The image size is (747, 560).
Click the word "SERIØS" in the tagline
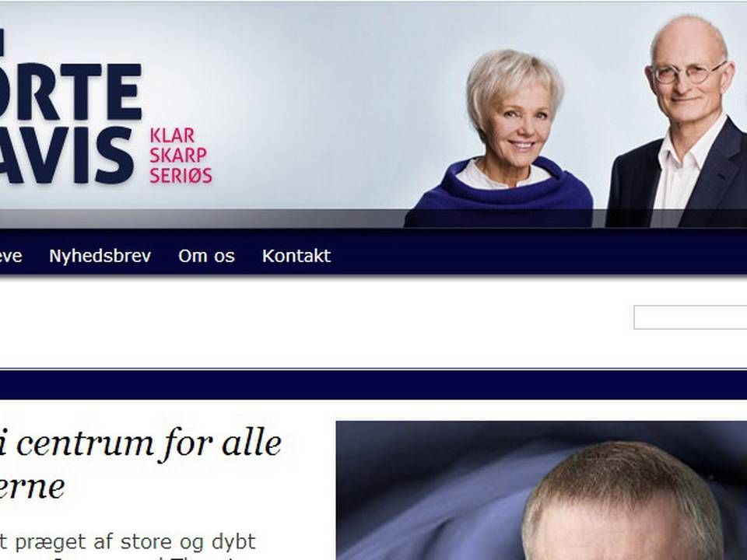tap(181, 176)
